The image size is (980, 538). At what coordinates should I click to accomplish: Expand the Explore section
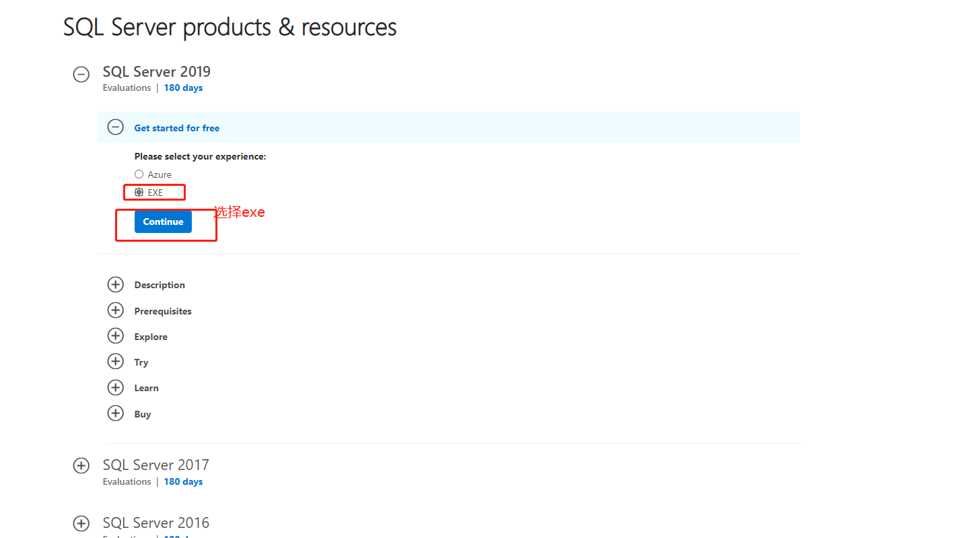pos(115,336)
